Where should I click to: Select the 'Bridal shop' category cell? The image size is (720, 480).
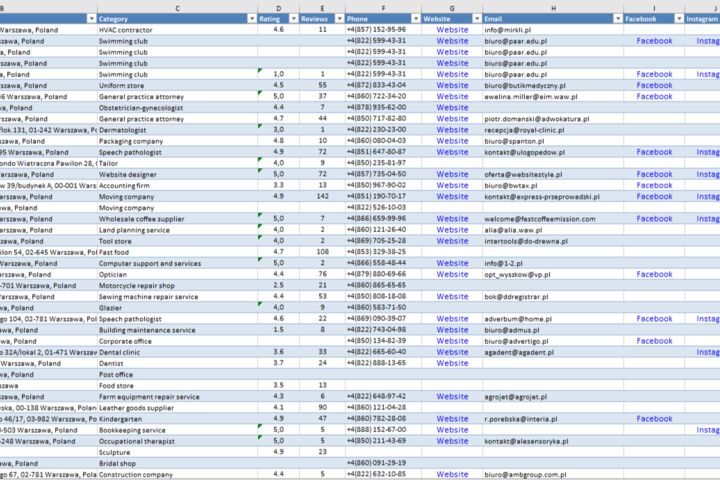click(177, 463)
